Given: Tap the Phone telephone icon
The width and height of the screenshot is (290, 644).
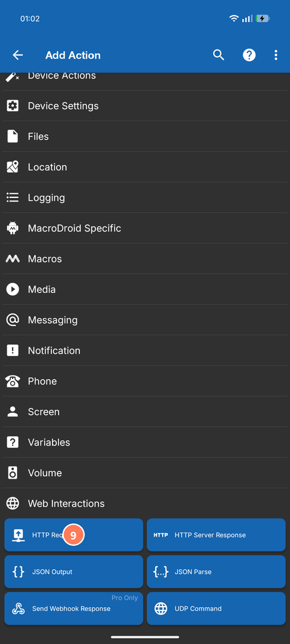Looking at the screenshot, I should 13,381.
